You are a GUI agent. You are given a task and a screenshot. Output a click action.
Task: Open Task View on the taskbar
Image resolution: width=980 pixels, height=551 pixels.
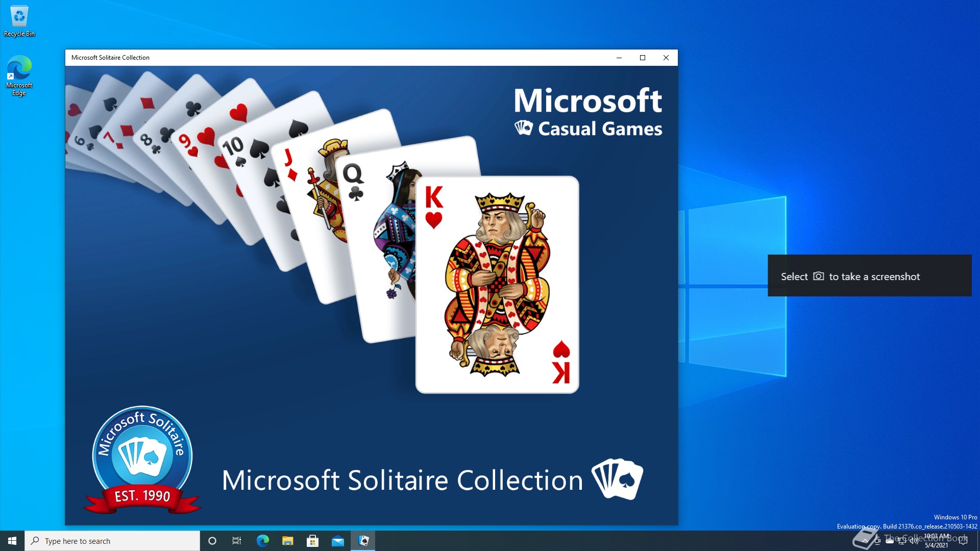237,541
